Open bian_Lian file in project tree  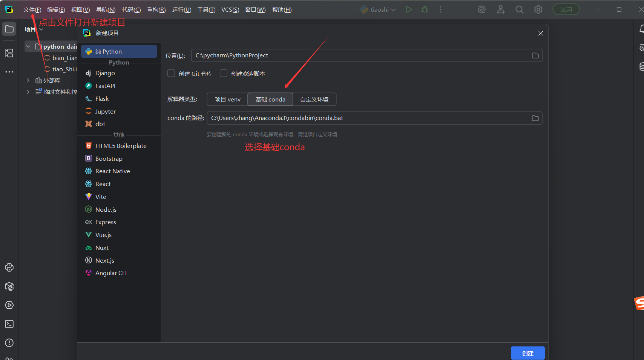[x=60, y=58]
